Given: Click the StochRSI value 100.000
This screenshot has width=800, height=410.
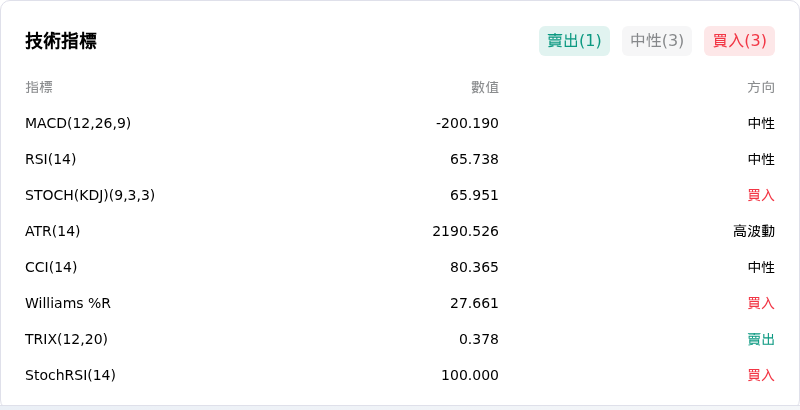Looking at the screenshot, I should point(470,375).
